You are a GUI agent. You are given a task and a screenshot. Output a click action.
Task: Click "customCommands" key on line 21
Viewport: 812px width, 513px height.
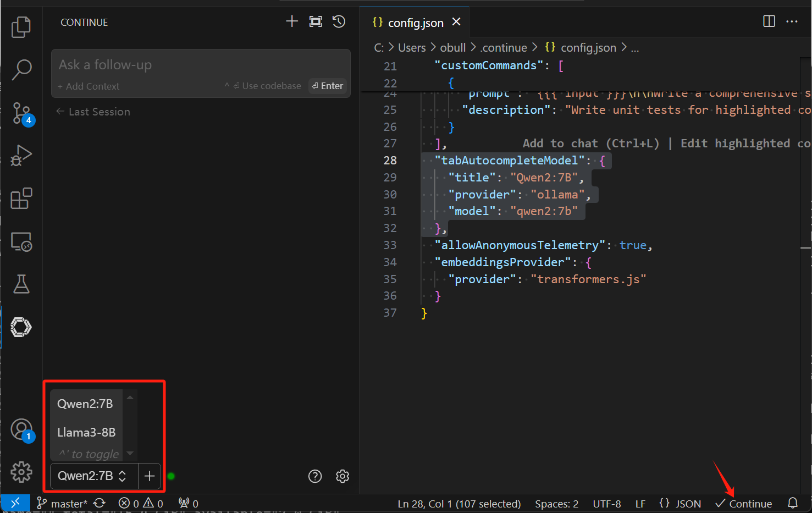coord(489,65)
